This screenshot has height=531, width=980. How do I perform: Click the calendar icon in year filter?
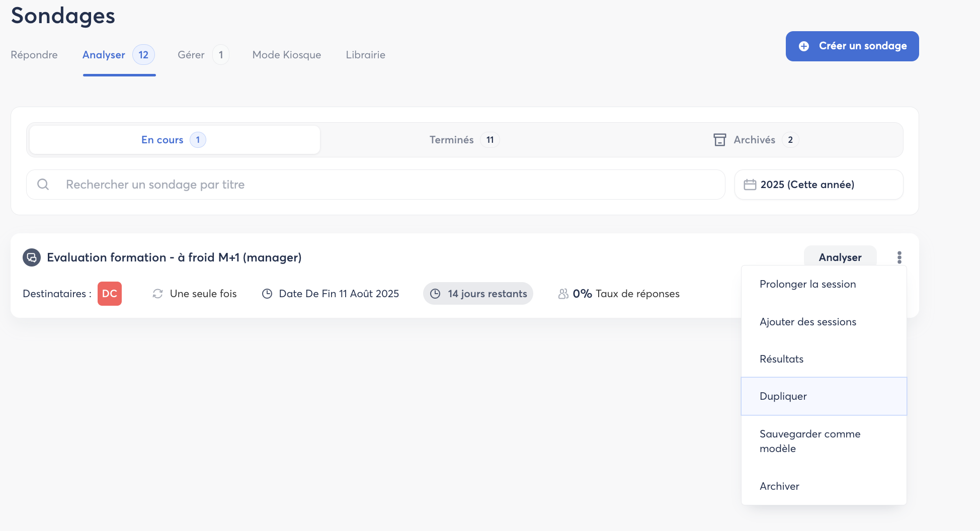pyautogui.click(x=750, y=185)
